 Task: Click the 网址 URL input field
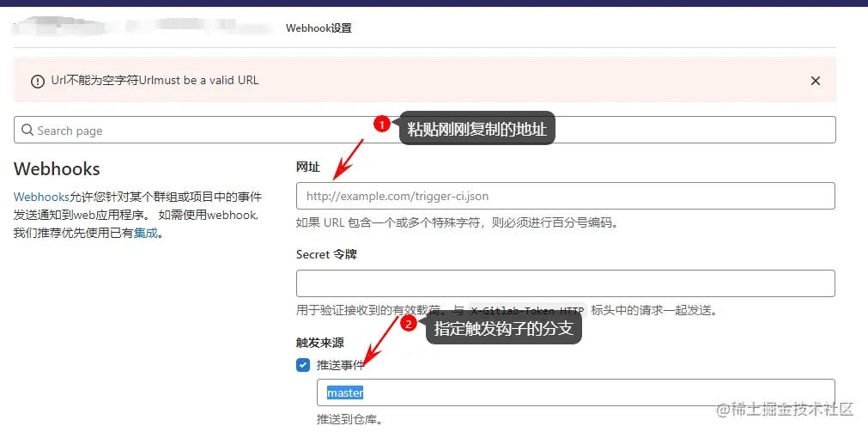(x=565, y=196)
